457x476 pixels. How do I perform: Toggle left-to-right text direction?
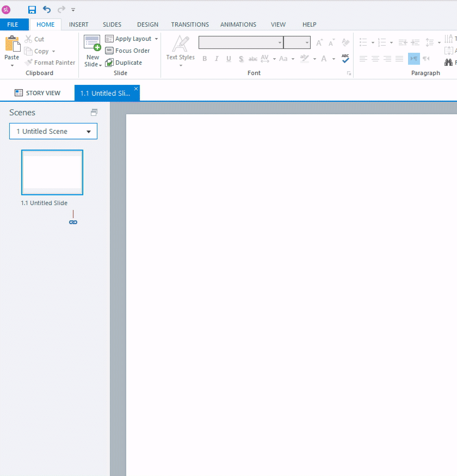coord(414,59)
